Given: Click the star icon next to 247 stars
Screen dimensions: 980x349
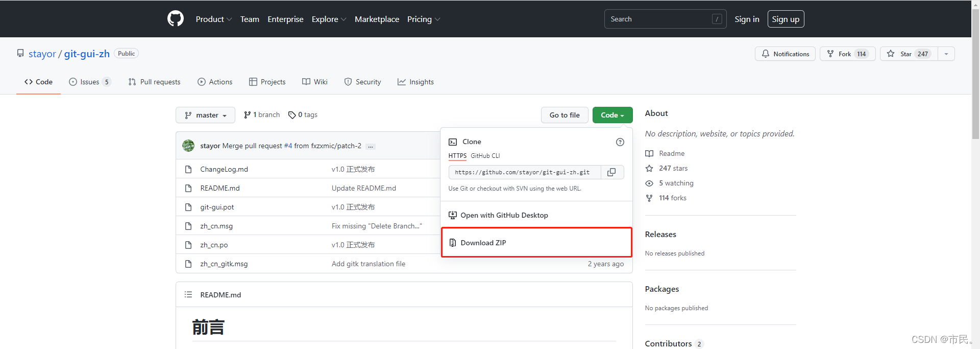Looking at the screenshot, I should click(649, 168).
